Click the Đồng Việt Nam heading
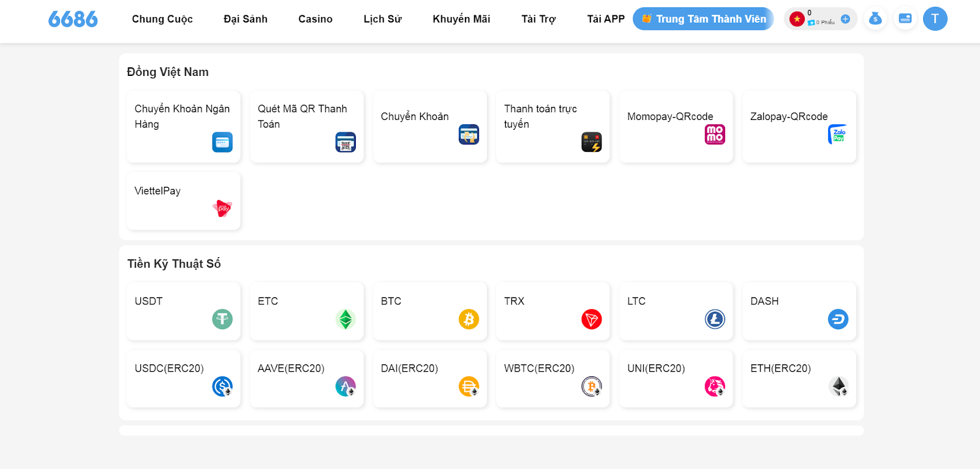The width and height of the screenshot is (980, 469). [168, 72]
